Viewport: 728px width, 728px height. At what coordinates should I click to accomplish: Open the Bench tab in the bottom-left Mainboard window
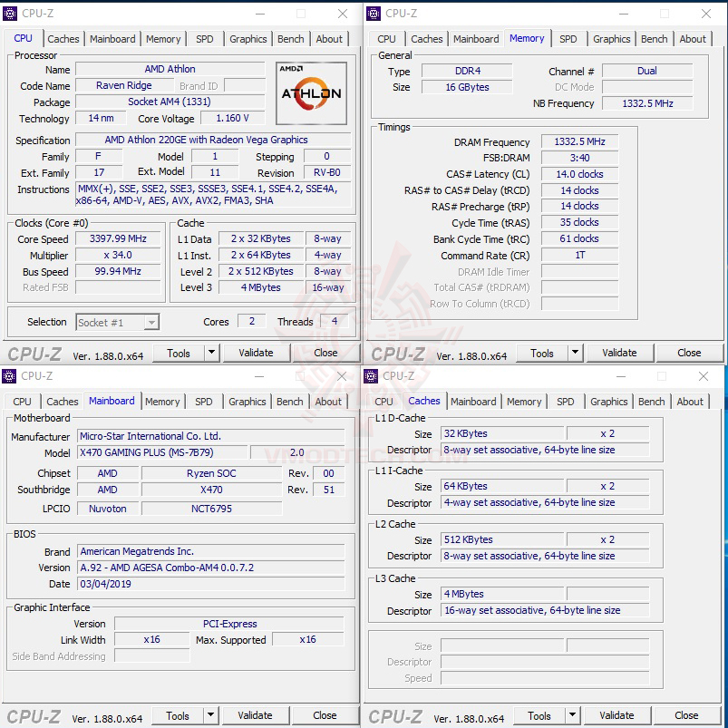(x=290, y=402)
